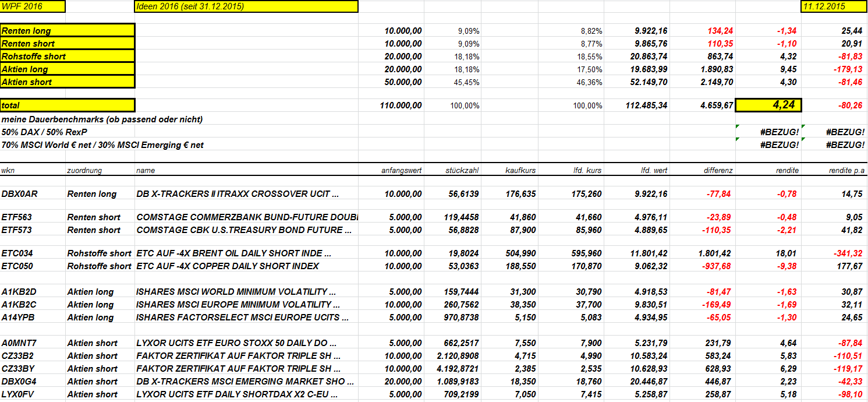The image size is (868, 402).
Task: Click 'DB X-TRACKERS MSCI EMERGING MARKET SHO' cell
Action: point(245,382)
